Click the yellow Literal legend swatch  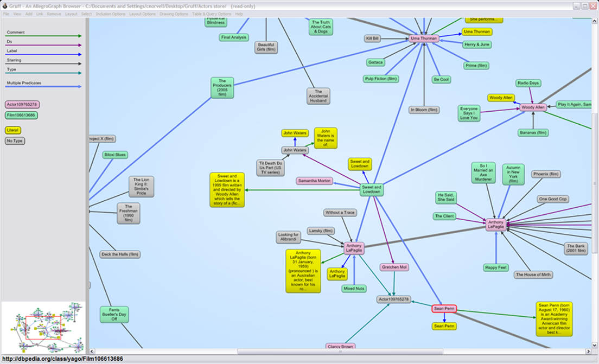point(13,130)
